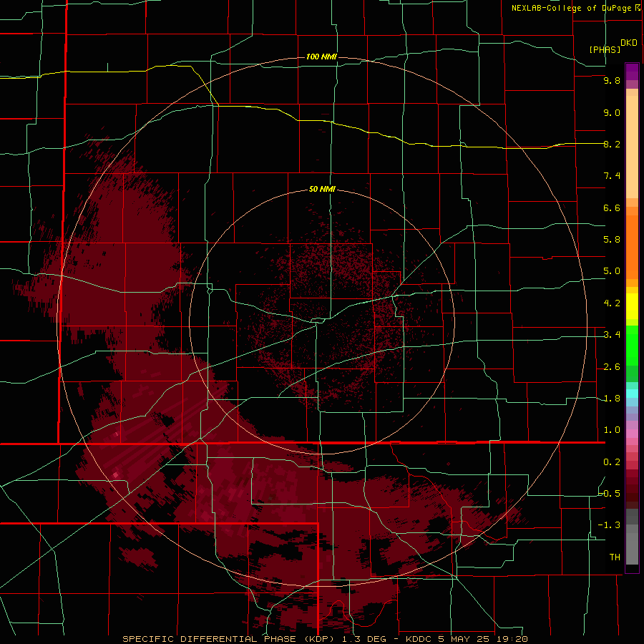644x644 pixels.
Task: Click the 4.2 scale value
Action: coord(612,303)
